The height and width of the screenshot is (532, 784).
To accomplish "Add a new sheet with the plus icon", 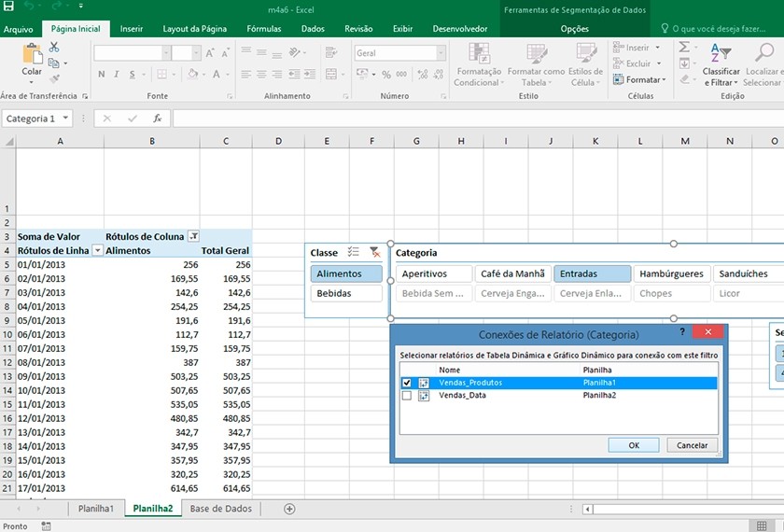I will (289, 509).
